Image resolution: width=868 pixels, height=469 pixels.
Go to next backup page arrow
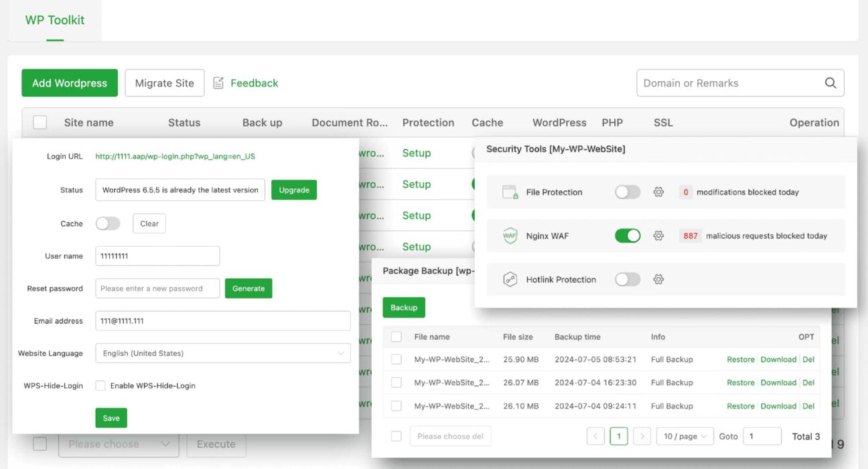642,436
